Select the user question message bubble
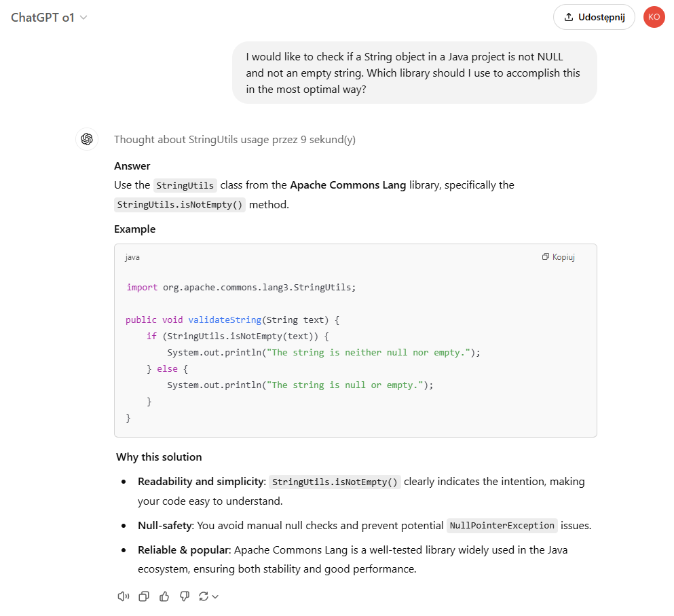This screenshot has width=674, height=616. click(414, 73)
